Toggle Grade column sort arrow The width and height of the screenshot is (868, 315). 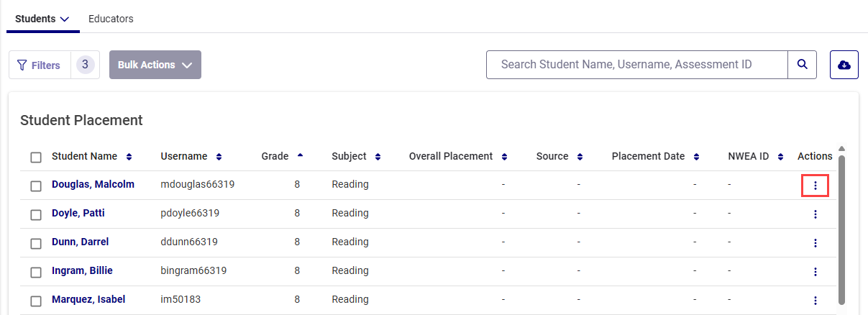[x=300, y=155]
